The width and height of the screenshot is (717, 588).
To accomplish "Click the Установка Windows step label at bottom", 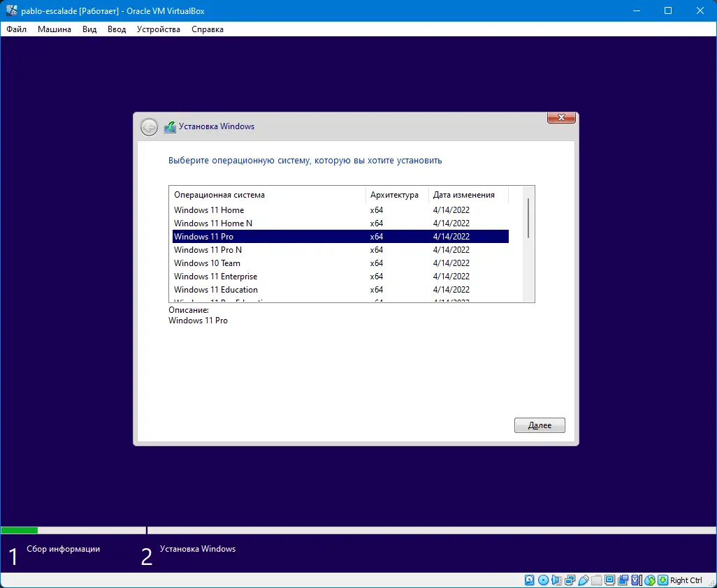I will point(198,549).
